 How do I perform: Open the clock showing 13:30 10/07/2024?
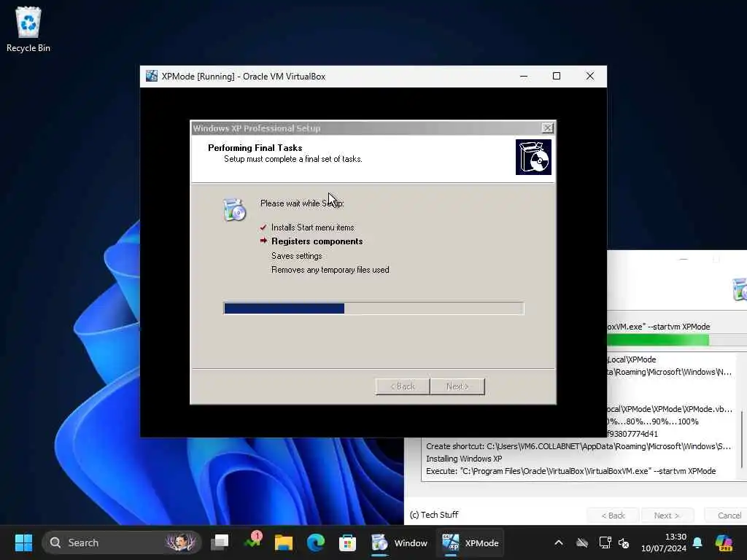[664, 542]
